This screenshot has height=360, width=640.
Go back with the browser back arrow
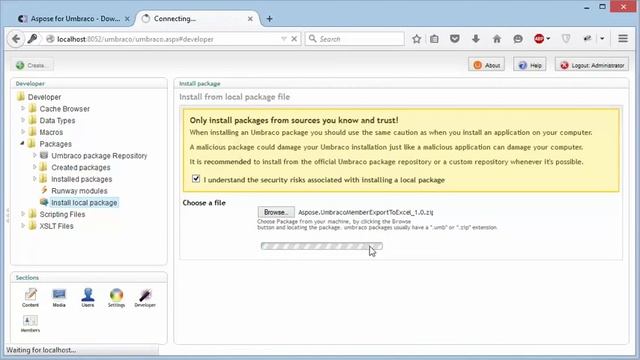click(x=16, y=39)
